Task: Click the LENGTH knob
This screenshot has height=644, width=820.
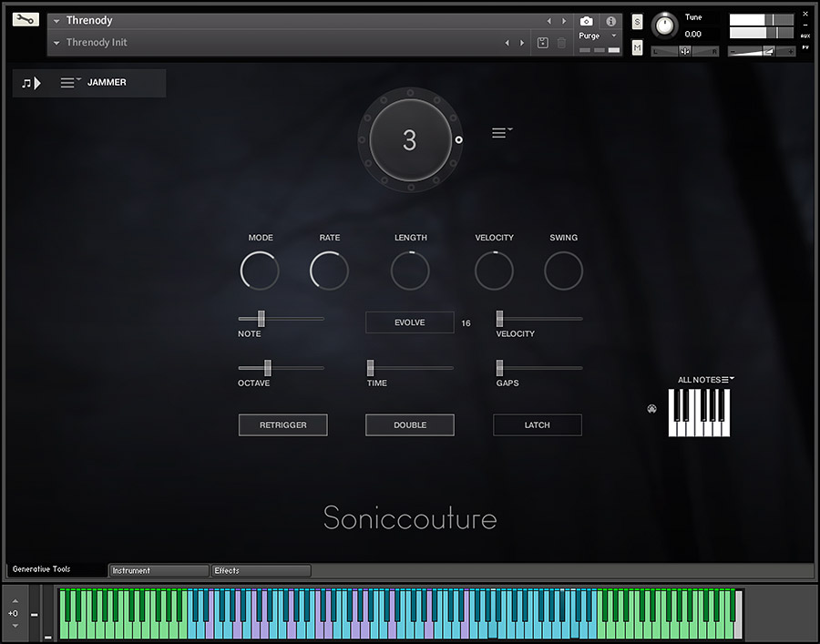Action: 410,271
